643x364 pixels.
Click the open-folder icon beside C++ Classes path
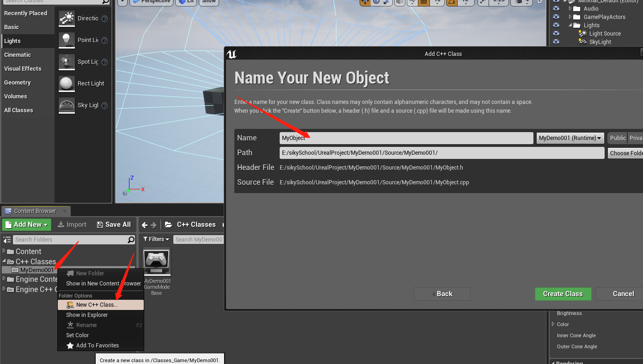pos(169,225)
